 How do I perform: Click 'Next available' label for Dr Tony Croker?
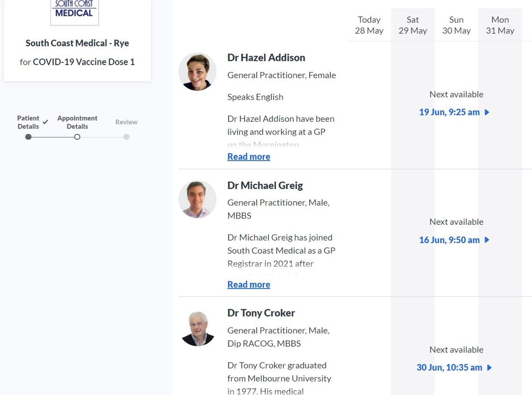[457, 350]
